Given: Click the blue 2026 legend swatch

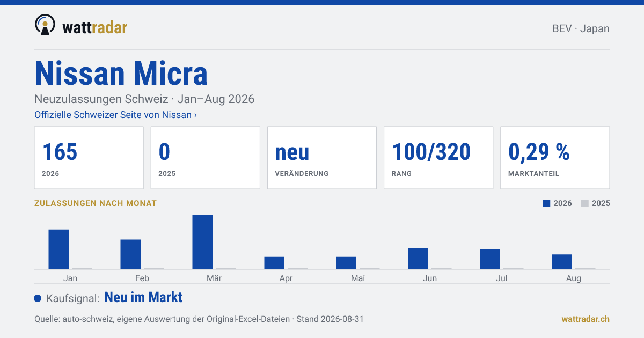Looking at the screenshot, I should click(547, 203).
